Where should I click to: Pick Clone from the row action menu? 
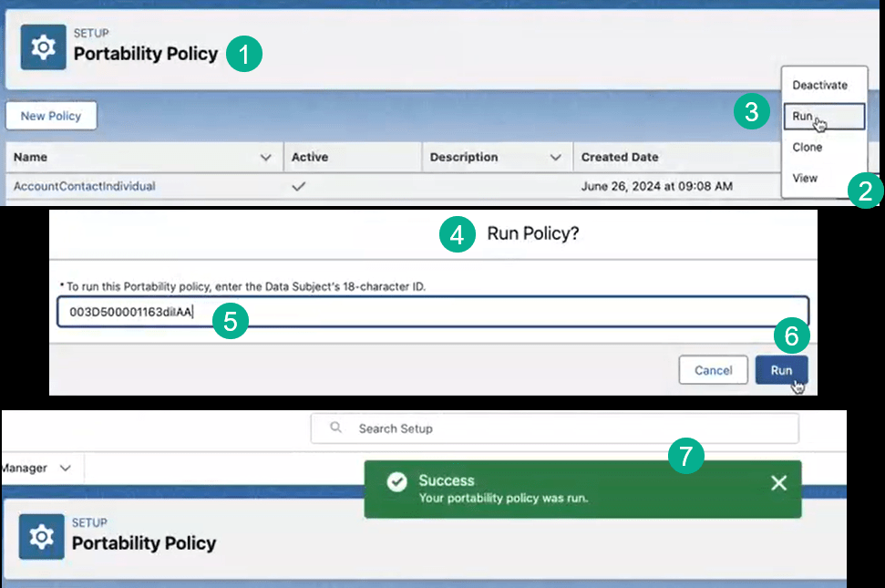(807, 148)
